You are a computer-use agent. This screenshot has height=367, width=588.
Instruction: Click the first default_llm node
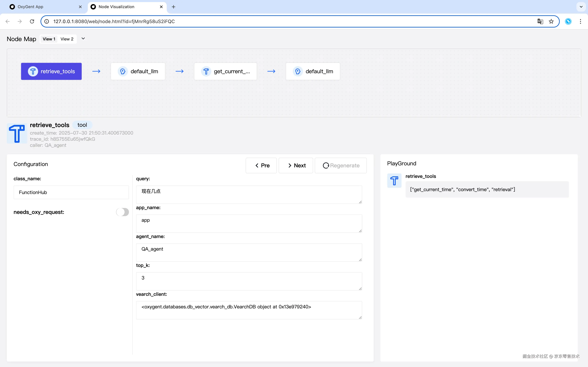(x=138, y=71)
